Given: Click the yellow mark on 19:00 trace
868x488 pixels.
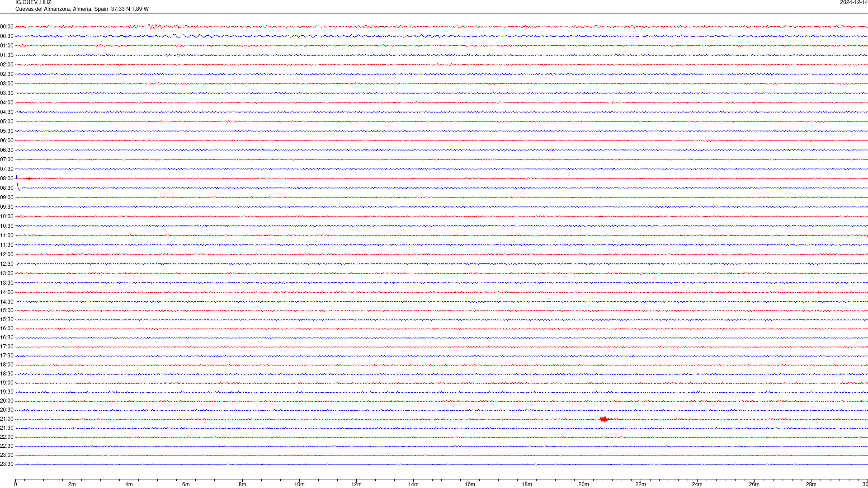Looking at the screenshot, I should pyautogui.click(x=764, y=385).
